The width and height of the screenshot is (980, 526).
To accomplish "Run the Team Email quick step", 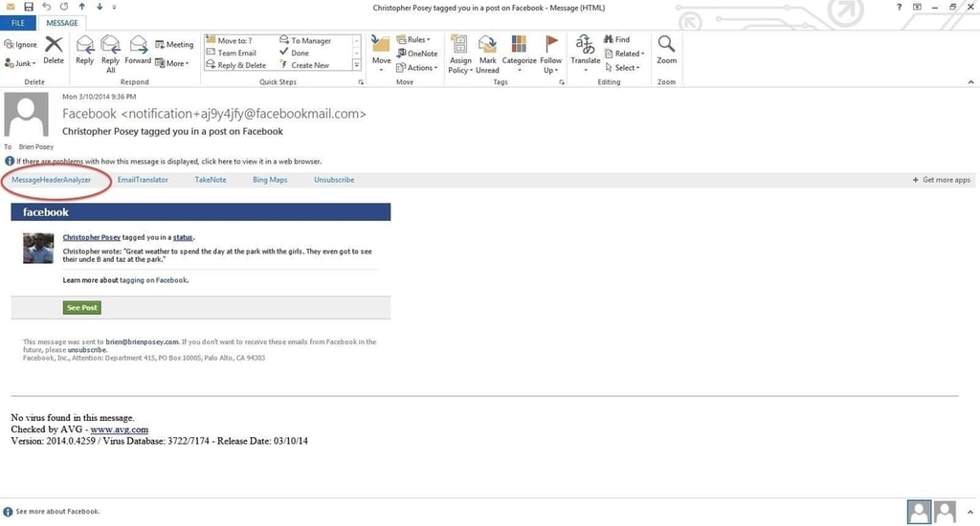I will click(232, 54).
